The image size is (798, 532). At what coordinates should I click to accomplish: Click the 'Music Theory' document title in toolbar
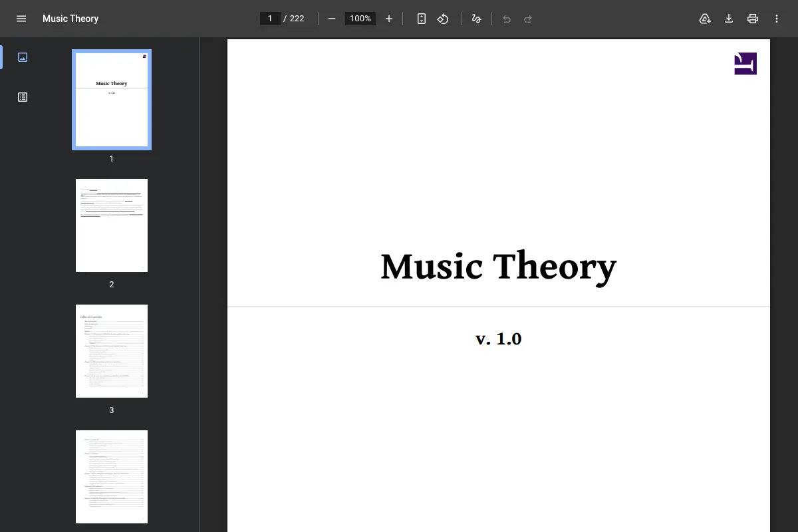pyautogui.click(x=70, y=19)
